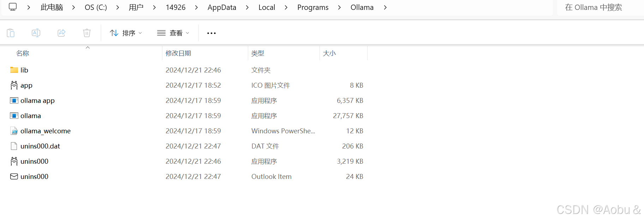
Task: Navigate to OS (C:) in address bar
Action: [x=96, y=7]
